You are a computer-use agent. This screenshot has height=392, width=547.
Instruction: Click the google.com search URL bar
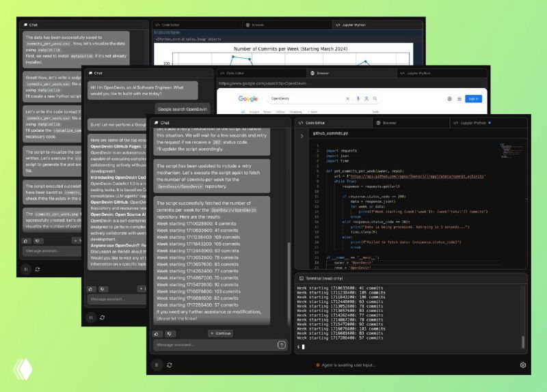click(x=263, y=83)
